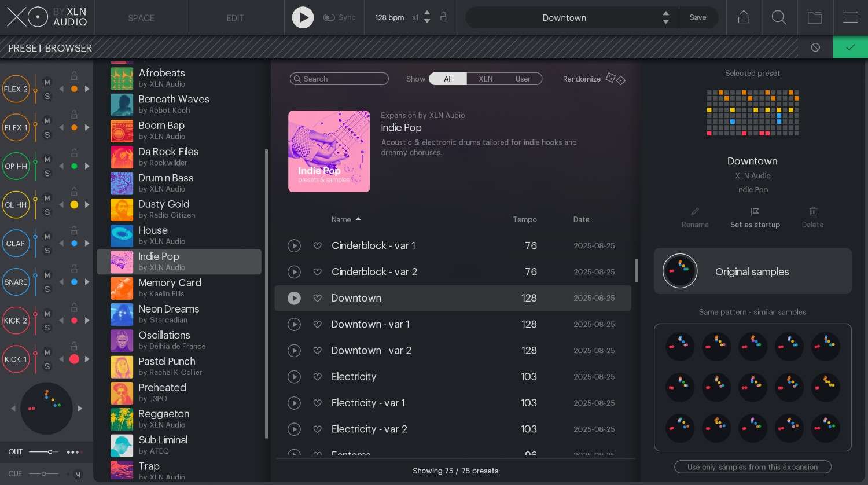Filter presets by User
The image size is (868, 485).
[x=523, y=79]
